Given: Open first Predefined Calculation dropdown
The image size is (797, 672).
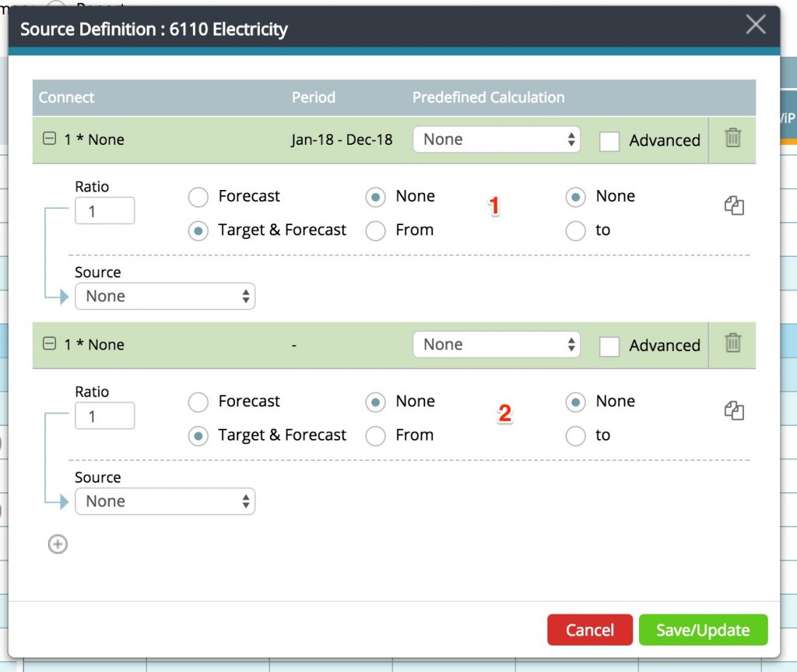Looking at the screenshot, I should tap(497, 139).
